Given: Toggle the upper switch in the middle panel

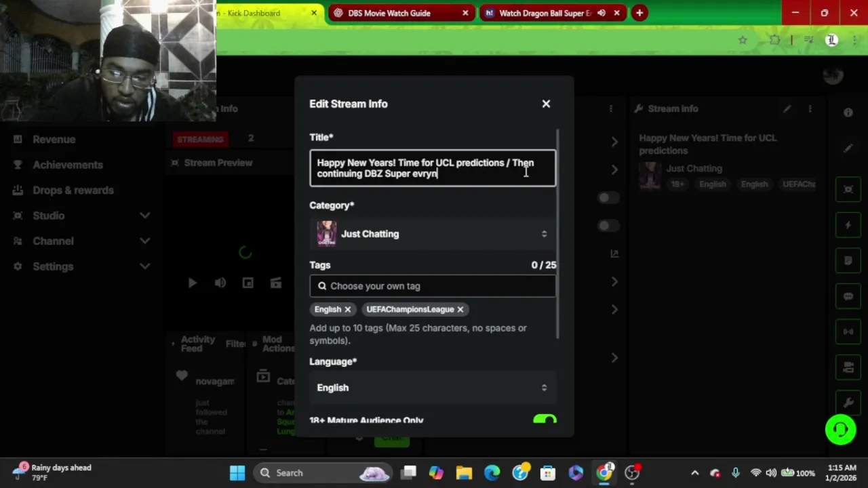Looking at the screenshot, I should click(608, 198).
